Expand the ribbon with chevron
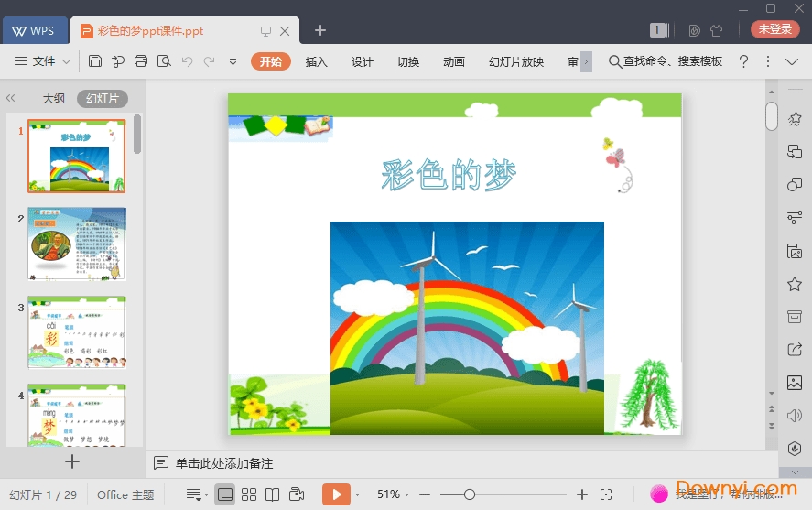 792,61
